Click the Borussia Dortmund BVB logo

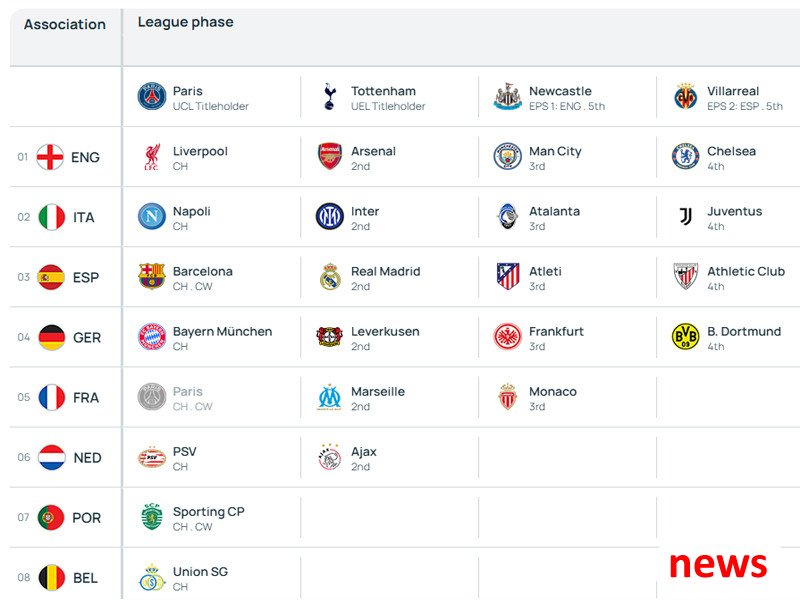[x=686, y=337]
